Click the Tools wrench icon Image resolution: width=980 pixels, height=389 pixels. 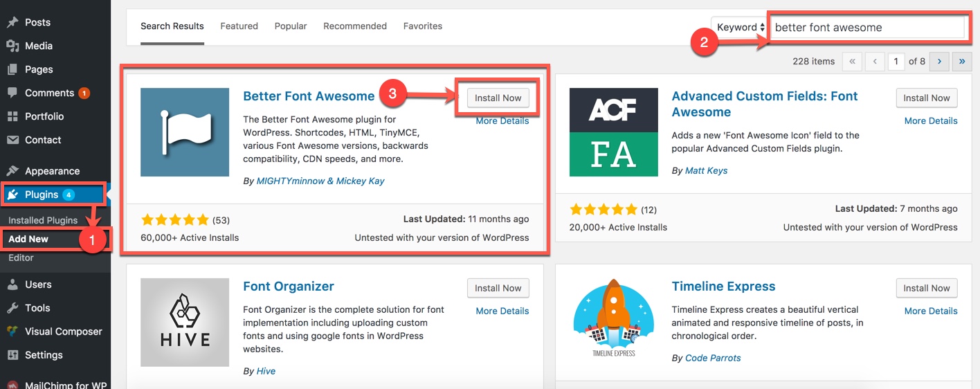point(12,308)
